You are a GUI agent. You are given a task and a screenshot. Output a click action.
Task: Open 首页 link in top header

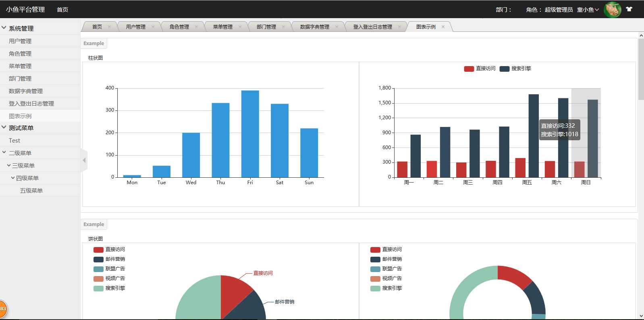[62, 10]
